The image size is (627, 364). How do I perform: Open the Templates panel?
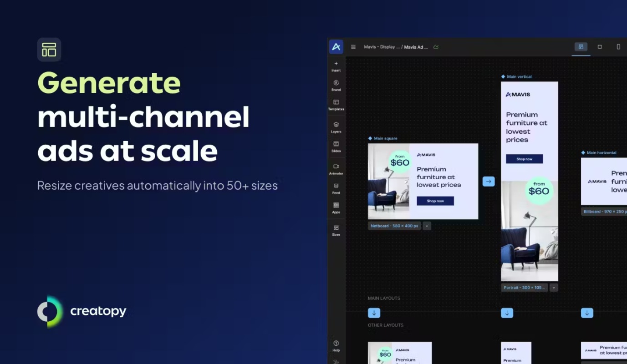pyautogui.click(x=336, y=105)
